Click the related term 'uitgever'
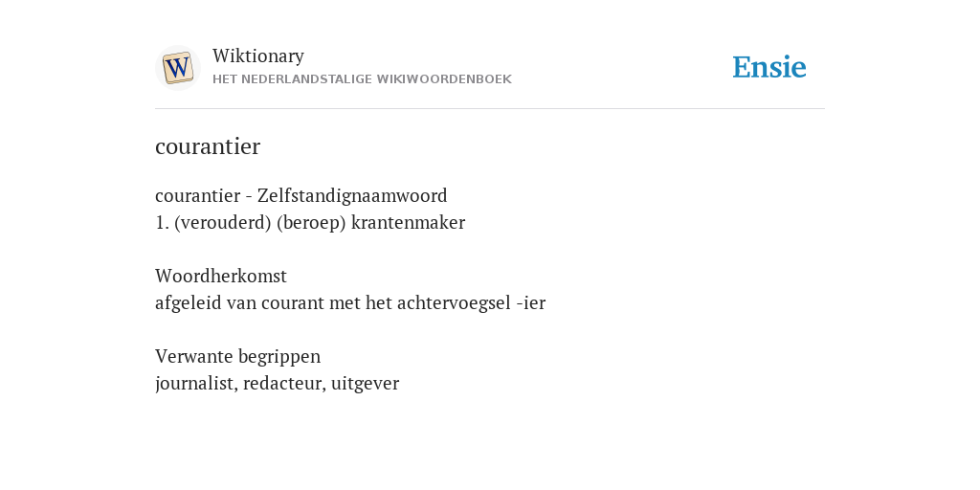The image size is (980, 490). tap(365, 383)
